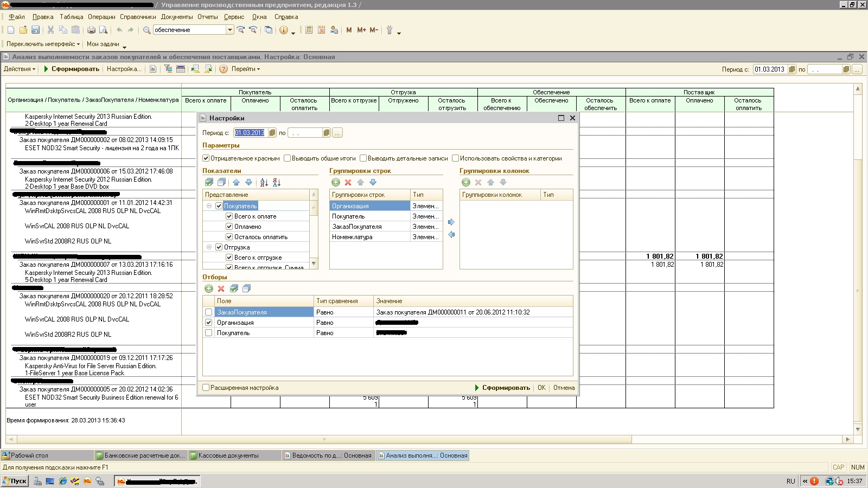Disable the 'Организация' filter checkbox
The height and width of the screenshot is (488, 868).
(x=209, y=323)
